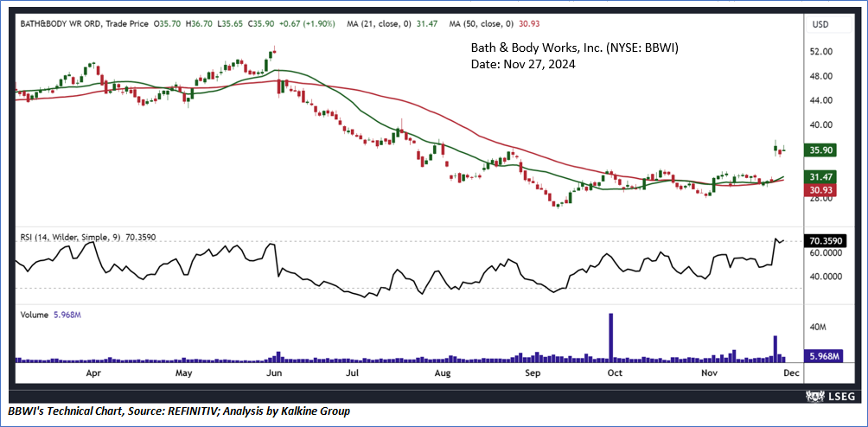Click the Sep label on time axis
868x427 pixels.
[533, 373]
